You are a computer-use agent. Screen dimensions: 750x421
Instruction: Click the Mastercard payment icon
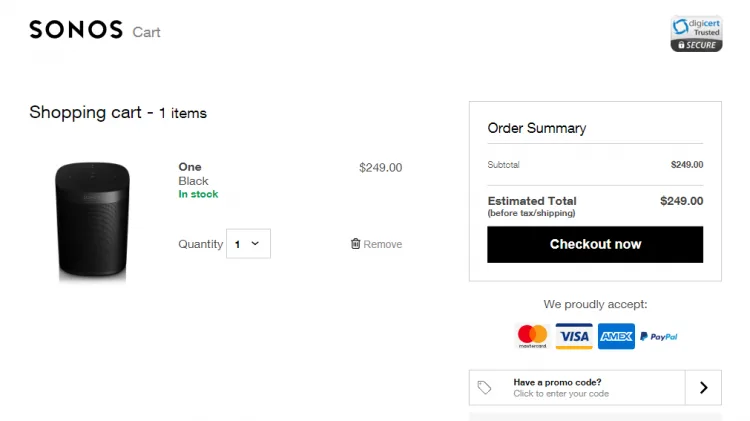[x=532, y=336]
